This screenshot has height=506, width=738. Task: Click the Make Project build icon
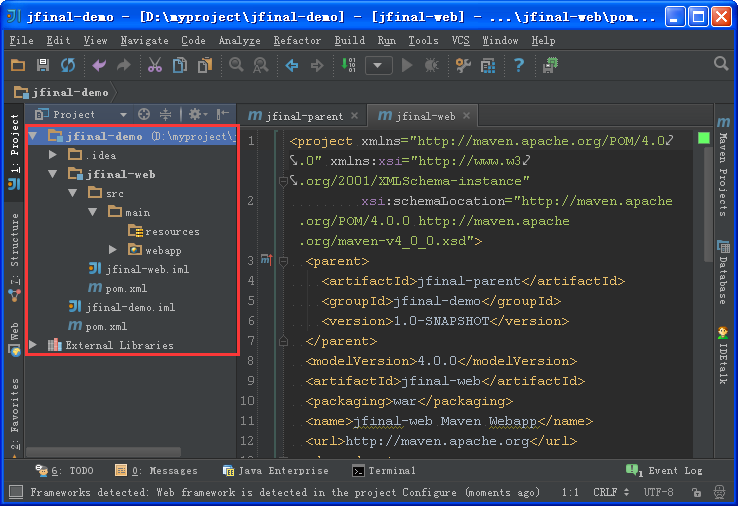coord(348,65)
